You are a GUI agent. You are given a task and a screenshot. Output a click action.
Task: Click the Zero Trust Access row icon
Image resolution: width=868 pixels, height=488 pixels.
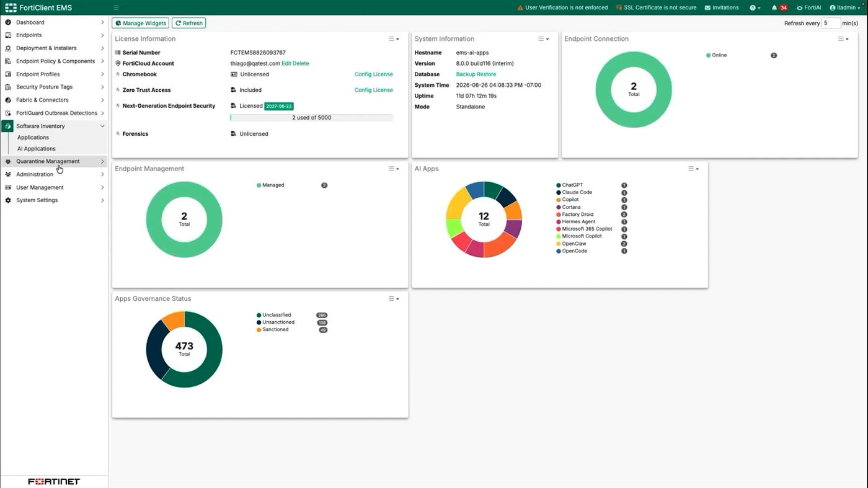pyautogui.click(x=118, y=90)
